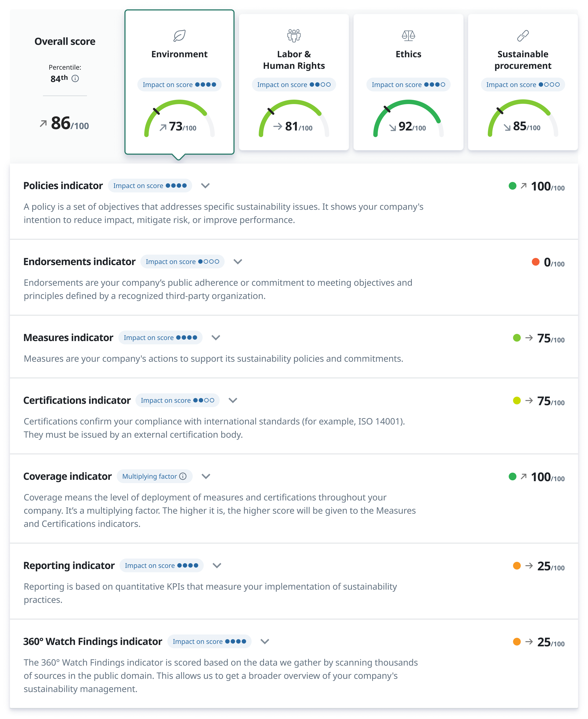Expand the Certifications indicator details
This screenshot has height=719, width=588.
pos(233,400)
